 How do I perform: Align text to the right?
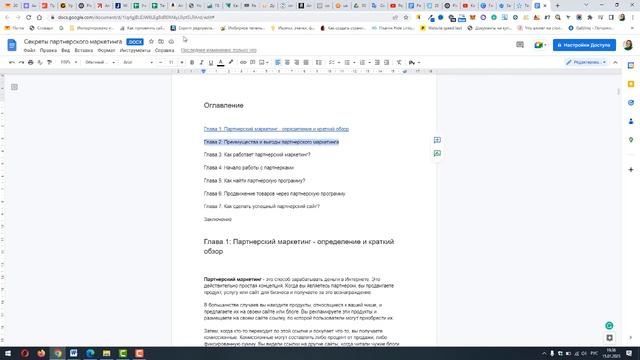coord(297,62)
